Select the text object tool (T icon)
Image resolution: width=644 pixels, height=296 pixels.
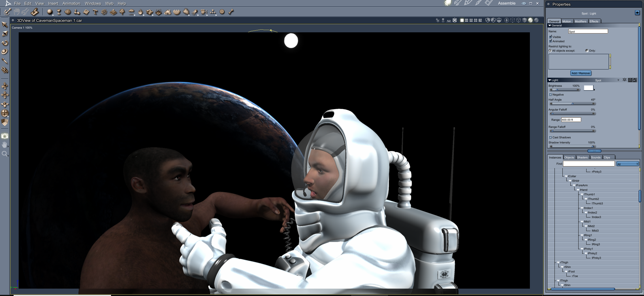tap(95, 12)
